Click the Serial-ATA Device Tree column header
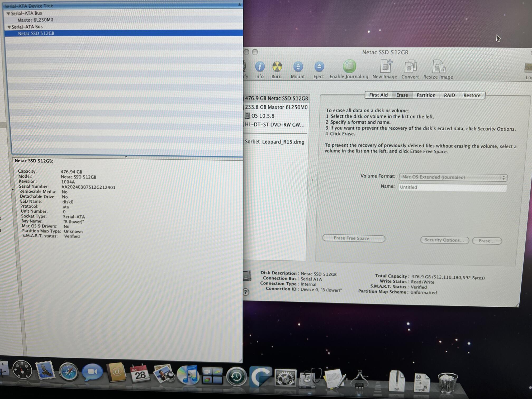The image size is (532, 399). click(123, 5)
